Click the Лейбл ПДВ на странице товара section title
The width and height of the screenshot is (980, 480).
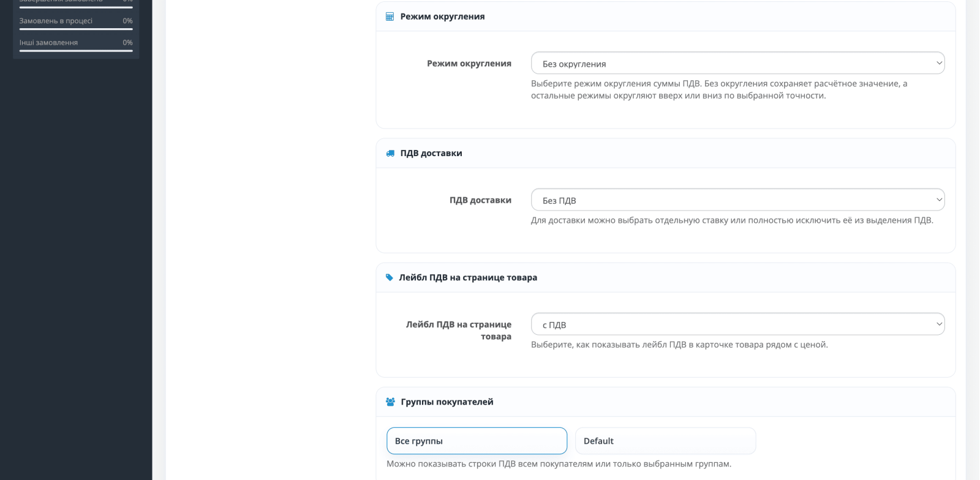point(468,277)
